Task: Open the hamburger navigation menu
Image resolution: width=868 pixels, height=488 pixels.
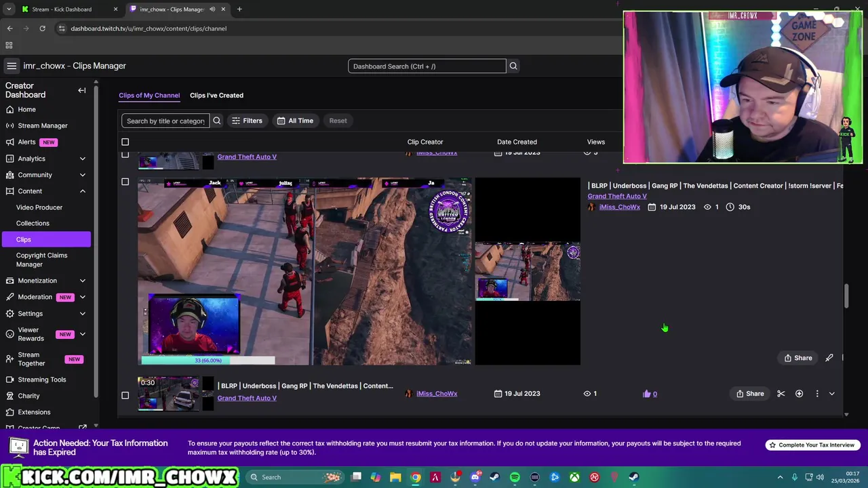Action: pos(12,66)
